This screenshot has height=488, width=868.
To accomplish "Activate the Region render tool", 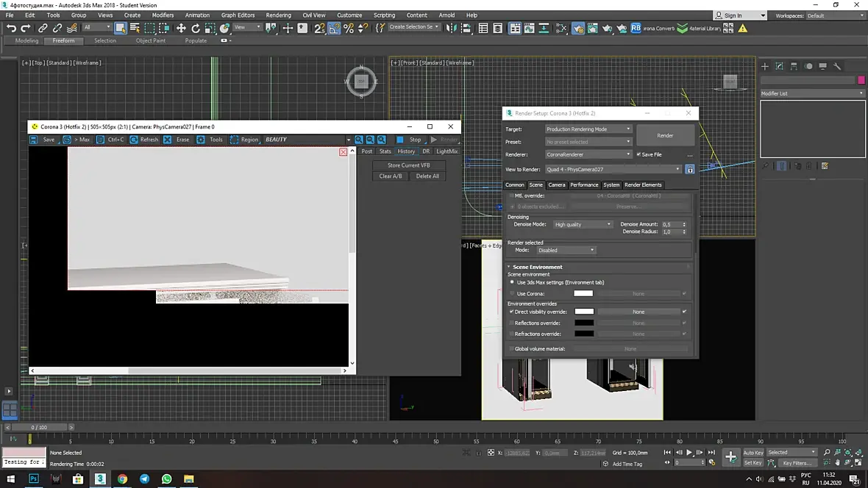I will point(244,140).
